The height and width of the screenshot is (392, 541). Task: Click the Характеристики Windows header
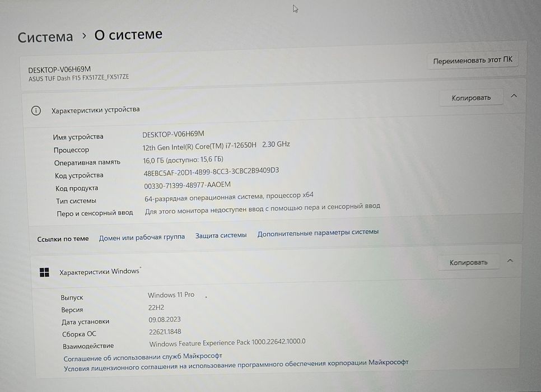pyautogui.click(x=99, y=272)
